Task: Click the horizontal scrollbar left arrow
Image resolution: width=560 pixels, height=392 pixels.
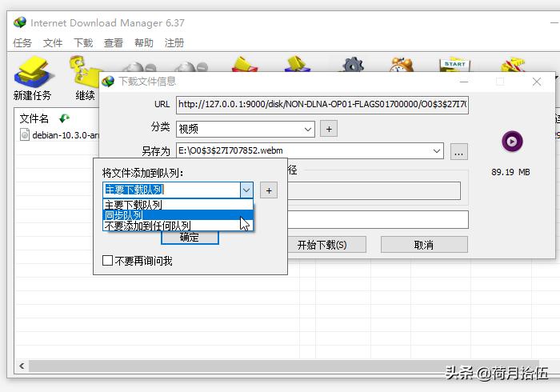Action: [22, 366]
